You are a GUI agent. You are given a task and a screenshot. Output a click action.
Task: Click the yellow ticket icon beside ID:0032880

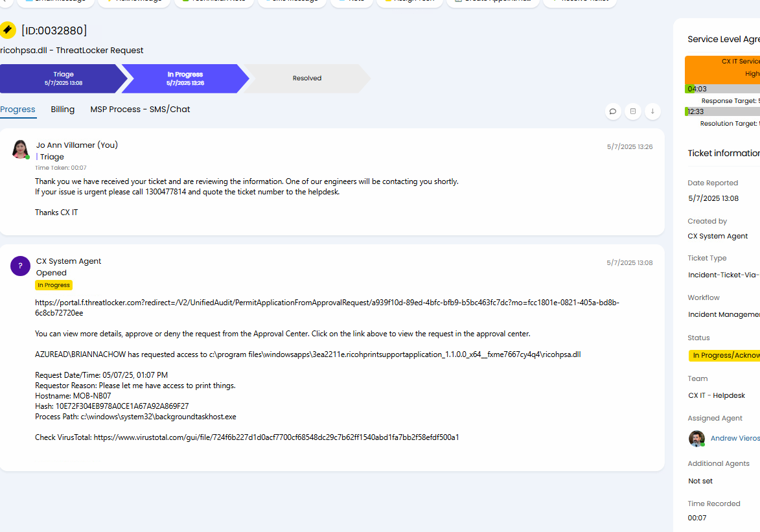(7, 30)
